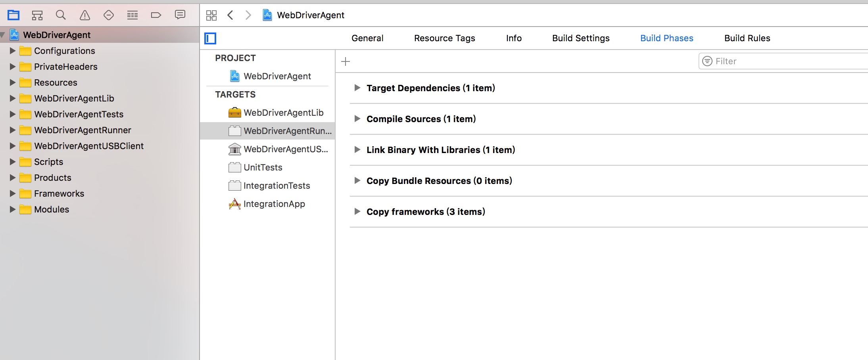
Task: Expand the PrivateHeaders folder triangle
Action: tap(12, 67)
